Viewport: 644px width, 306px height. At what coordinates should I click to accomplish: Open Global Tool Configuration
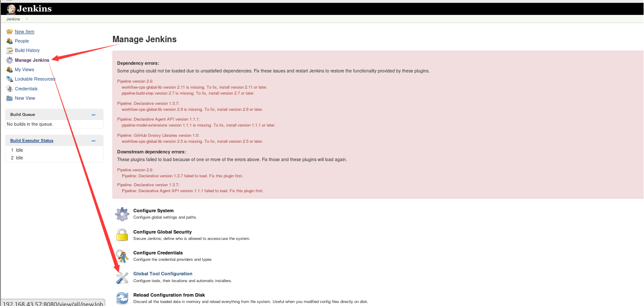coord(163,274)
